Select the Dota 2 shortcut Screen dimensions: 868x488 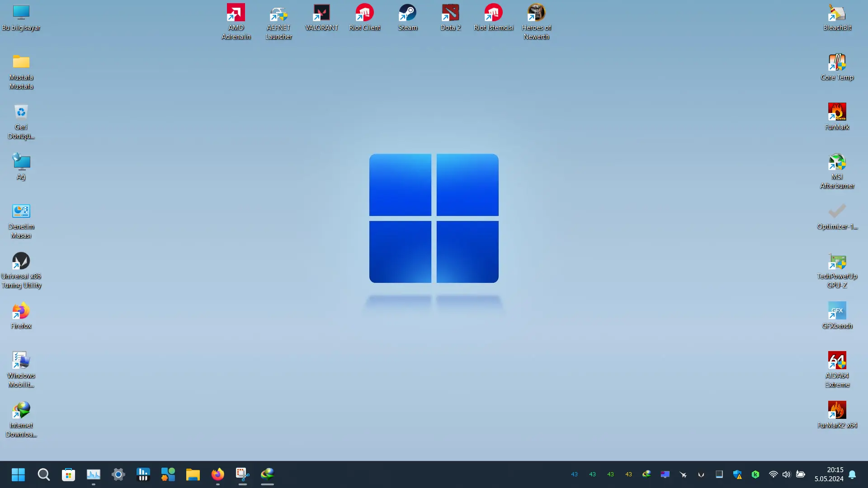pyautogui.click(x=450, y=18)
